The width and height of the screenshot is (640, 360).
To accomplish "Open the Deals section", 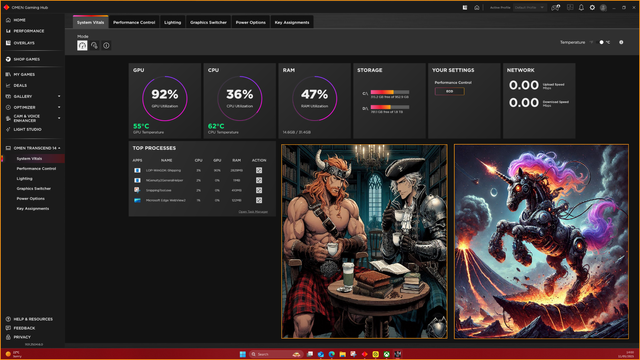I will click(16, 85).
